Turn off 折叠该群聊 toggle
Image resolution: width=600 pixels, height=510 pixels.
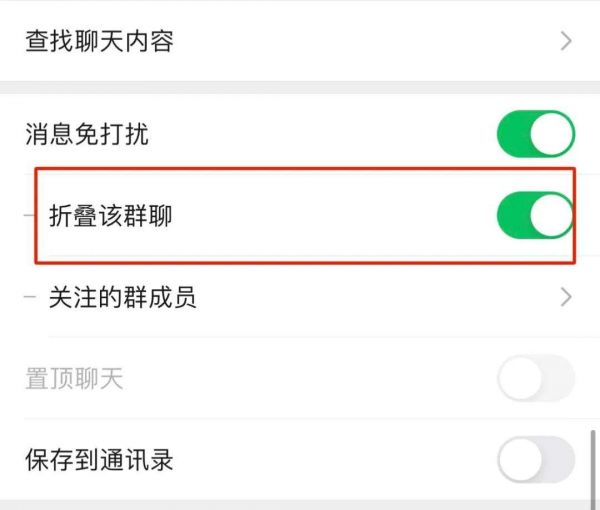(x=535, y=217)
